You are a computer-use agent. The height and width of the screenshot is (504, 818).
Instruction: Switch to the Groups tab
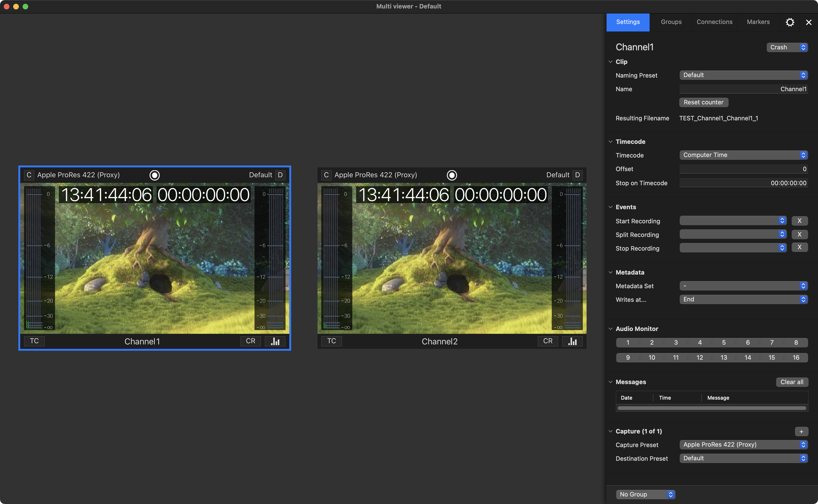(x=671, y=22)
